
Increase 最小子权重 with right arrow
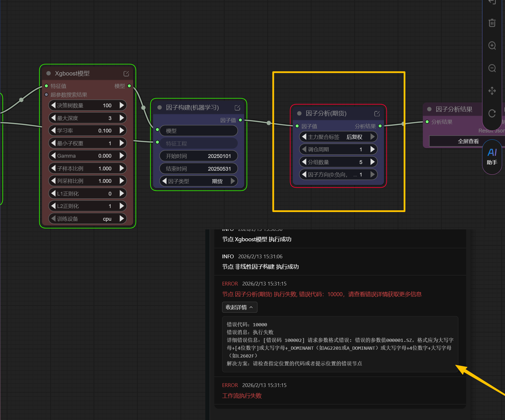click(122, 143)
